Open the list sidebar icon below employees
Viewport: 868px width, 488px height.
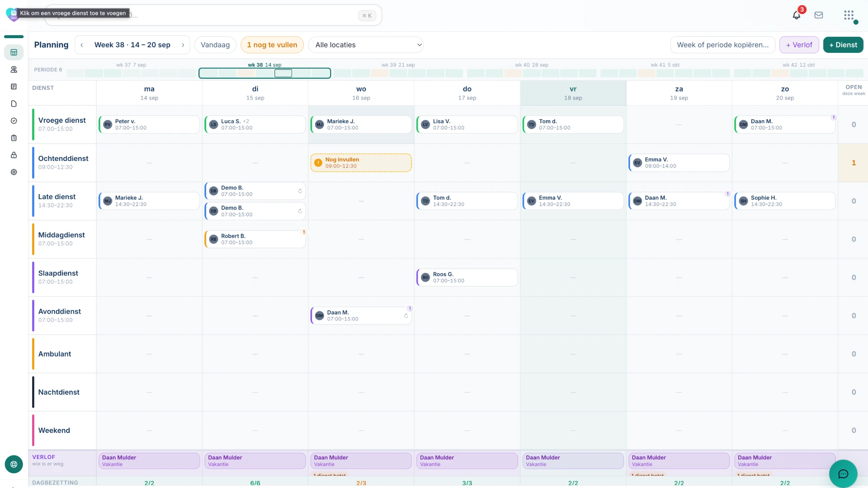[x=14, y=87]
